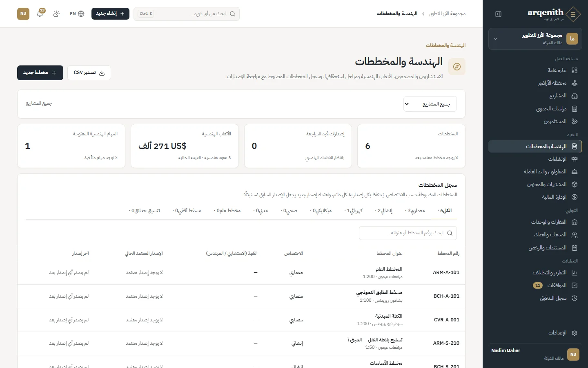Viewport: 588px width, 368px height.
Task: Select ميكانيكي 0 tab
Action: click(321, 211)
